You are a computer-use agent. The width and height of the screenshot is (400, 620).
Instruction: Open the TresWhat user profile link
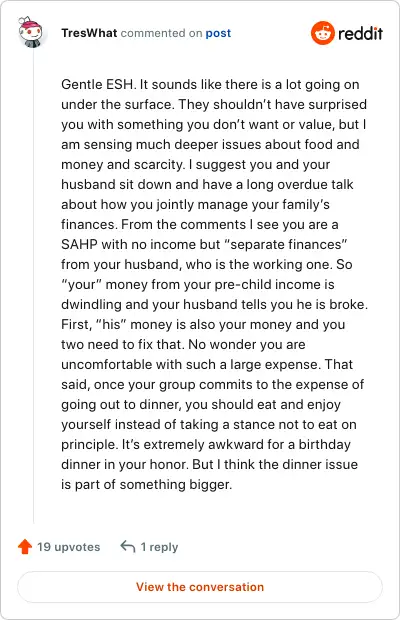tap(89, 33)
